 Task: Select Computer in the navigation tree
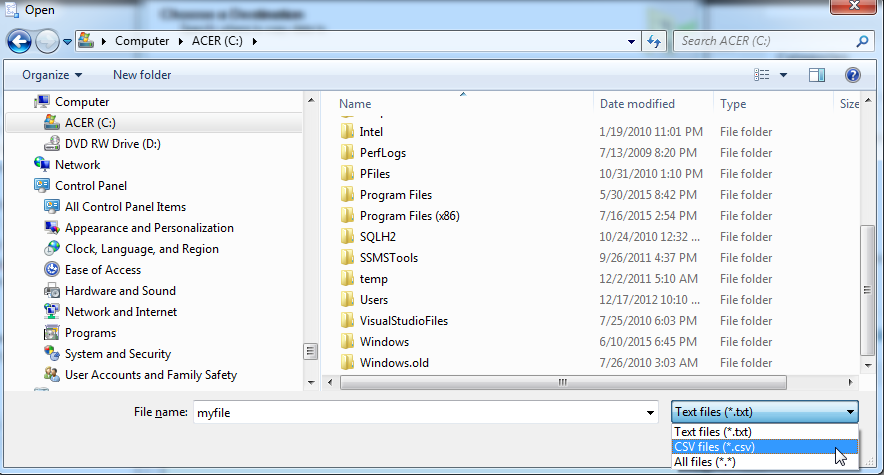pos(82,102)
